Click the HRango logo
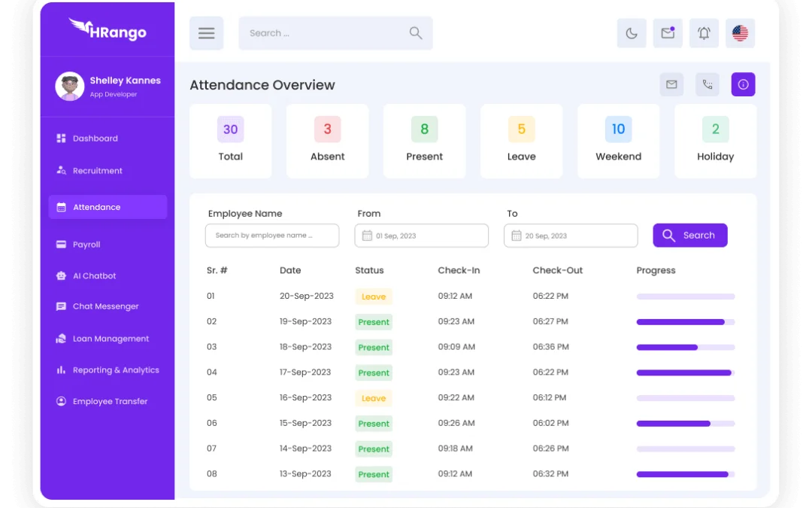The width and height of the screenshot is (812, 508). (108, 30)
